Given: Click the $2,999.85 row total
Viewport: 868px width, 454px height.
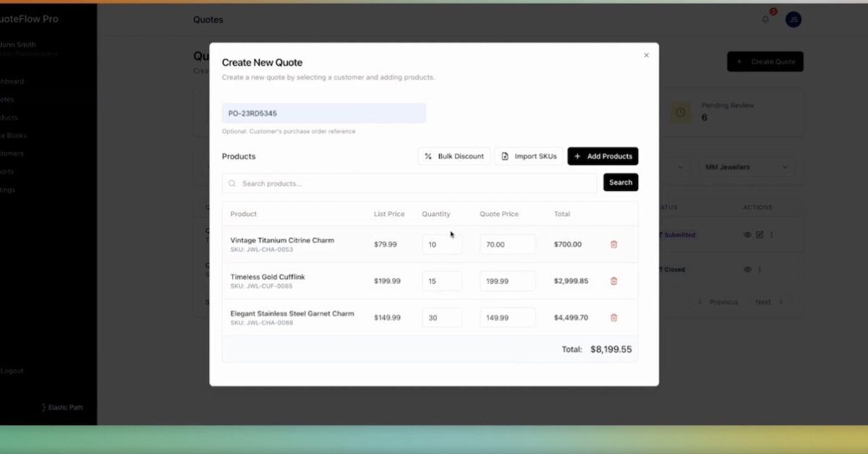Looking at the screenshot, I should coord(571,280).
